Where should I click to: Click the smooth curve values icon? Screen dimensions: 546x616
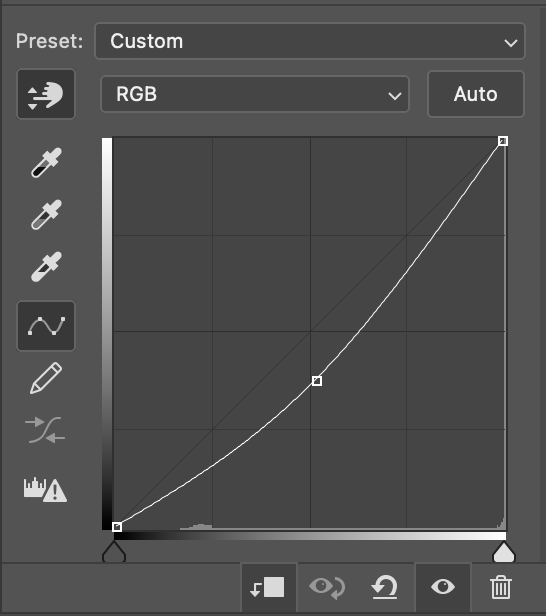click(x=45, y=430)
